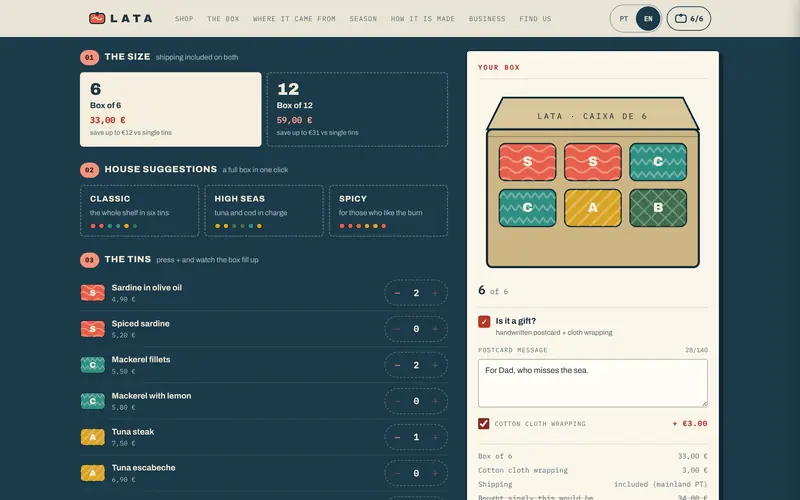Click the Tuna escabeche tin icon
The height and width of the screenshot is (500, 800).
click(93, 473)
